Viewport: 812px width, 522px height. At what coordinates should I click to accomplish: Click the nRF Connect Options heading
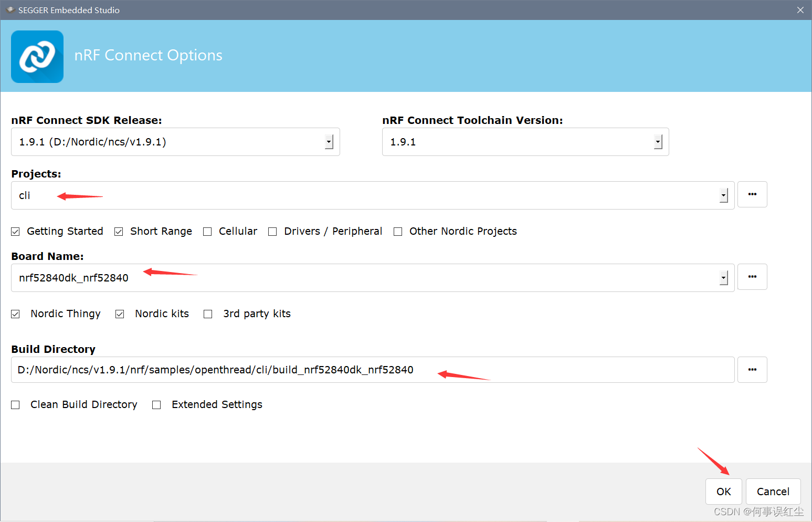pyautogui.click(x=149, y=55)
